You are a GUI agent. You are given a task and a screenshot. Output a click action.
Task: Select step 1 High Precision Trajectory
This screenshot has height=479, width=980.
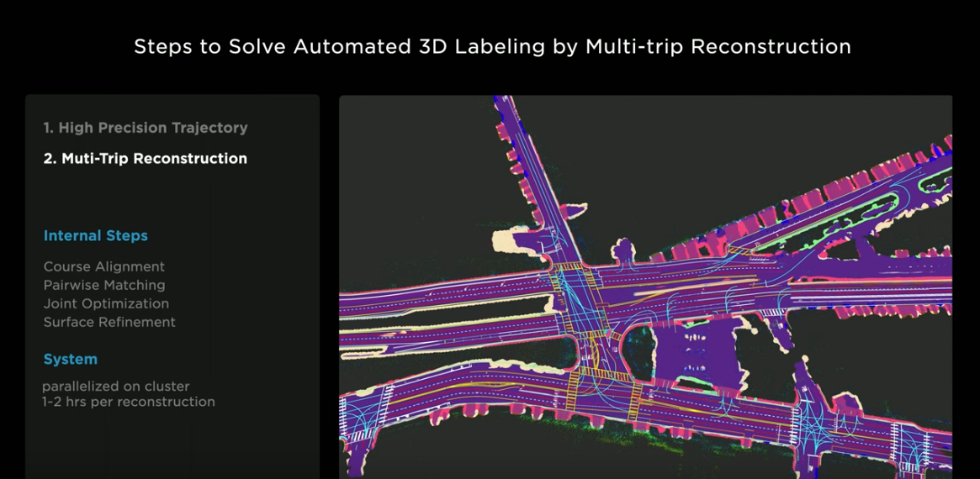click(146, 128)
